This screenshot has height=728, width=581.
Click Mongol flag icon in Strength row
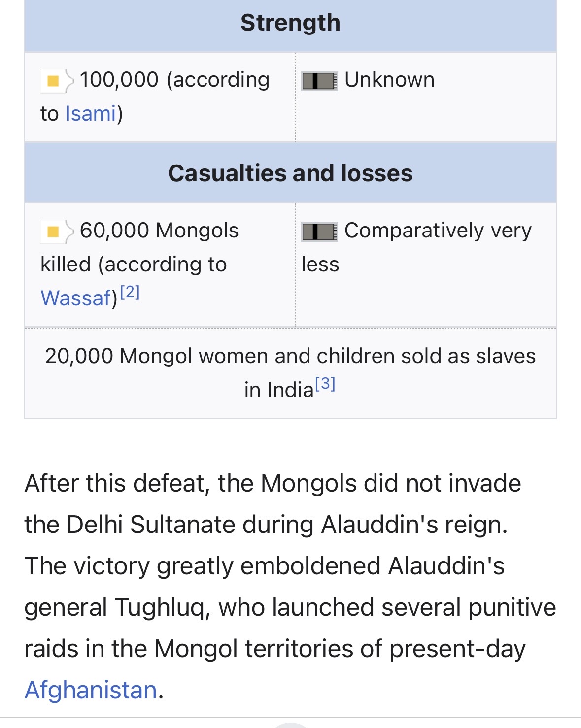(x=57, y=80)
